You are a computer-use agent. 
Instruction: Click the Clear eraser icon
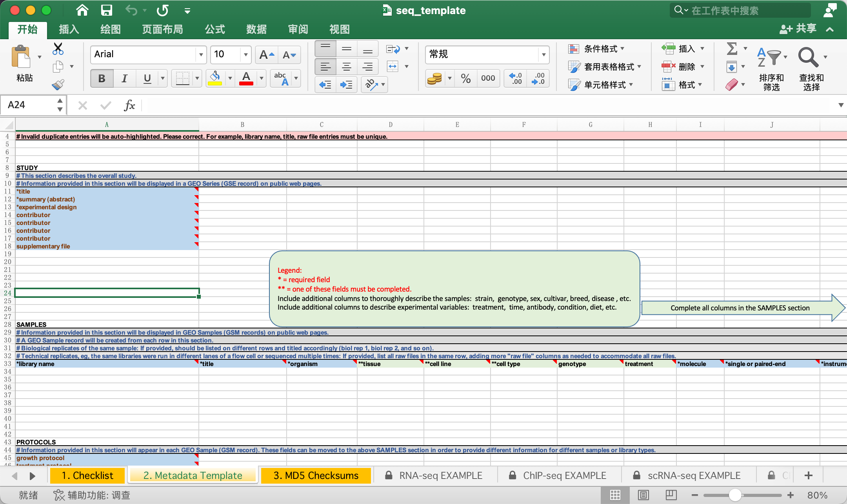(x=732, y=85)
